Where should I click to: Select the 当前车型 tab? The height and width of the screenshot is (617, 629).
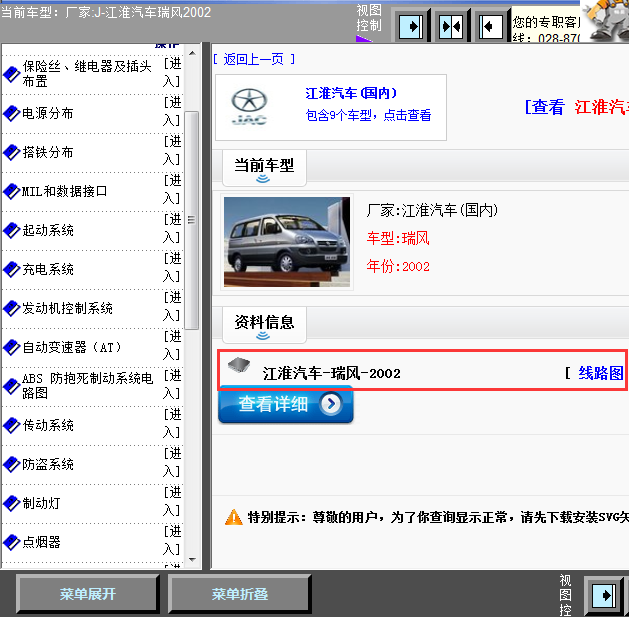(x=264, y=168)
